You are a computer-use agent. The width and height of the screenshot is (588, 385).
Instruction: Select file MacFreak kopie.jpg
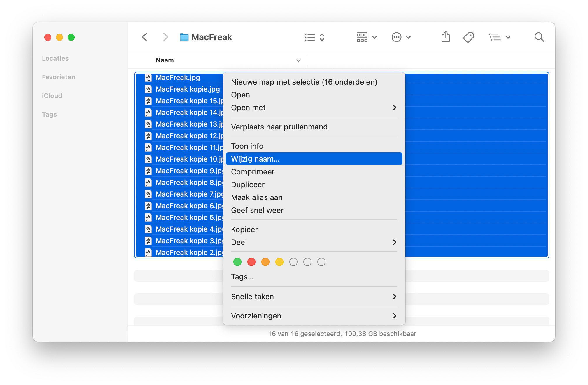click(188, 89)
